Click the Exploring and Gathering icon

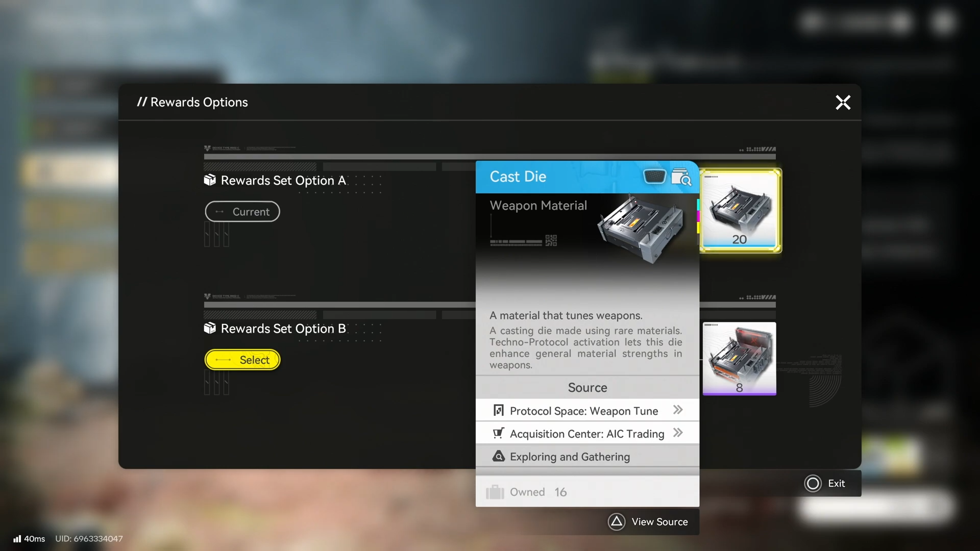499,457
